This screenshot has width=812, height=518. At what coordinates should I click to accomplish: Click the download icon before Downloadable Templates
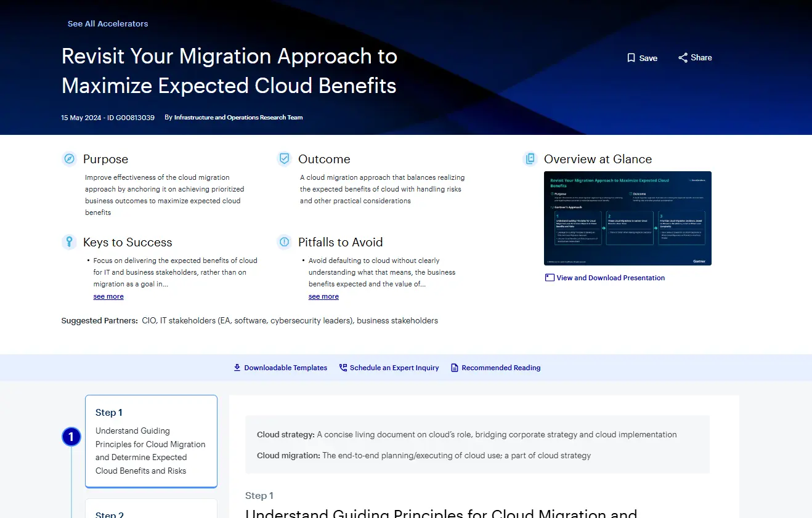pyautogui.click(x=237, y=367)
